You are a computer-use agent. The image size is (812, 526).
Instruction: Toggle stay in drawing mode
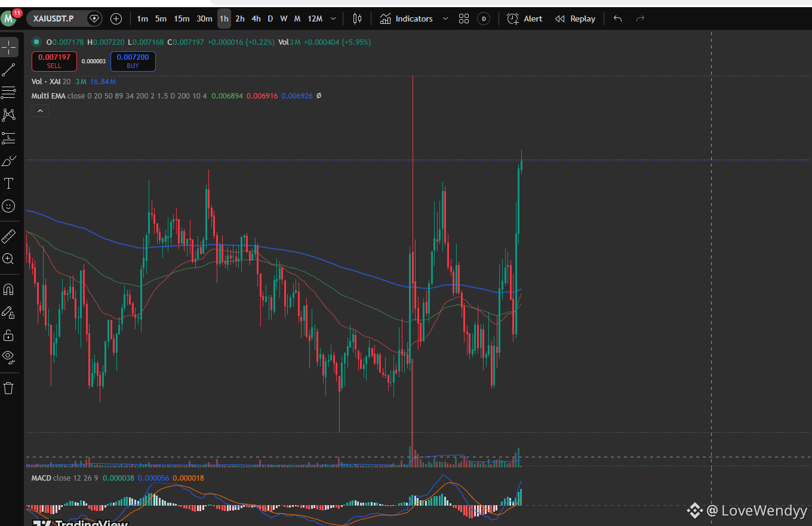8,312
